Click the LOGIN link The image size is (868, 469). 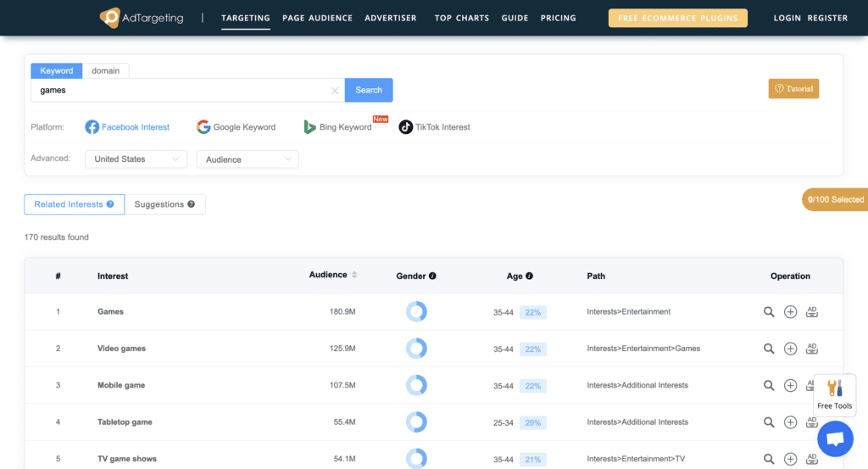click(787, 19)
